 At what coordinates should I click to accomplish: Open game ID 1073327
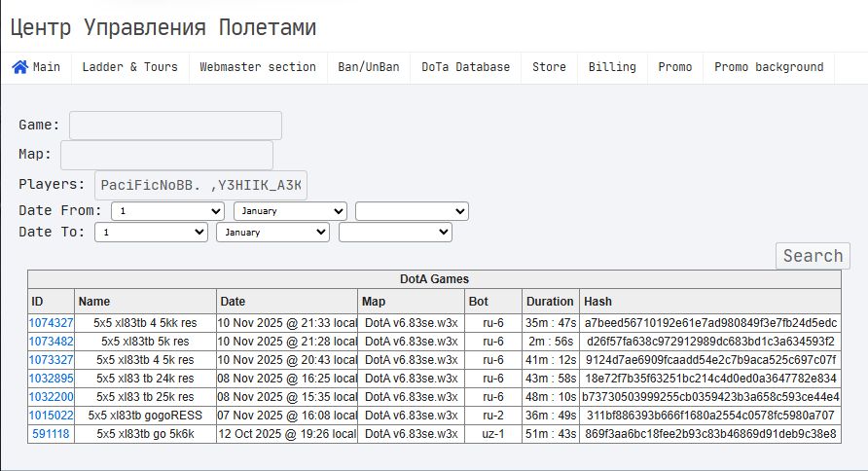click(x=51, y=360)
